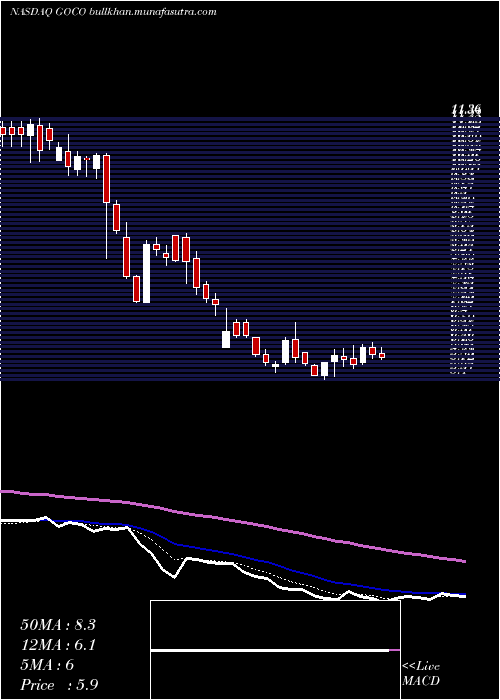The width and height of the screenshot is (500, 700).
Task: Click the horizontal white MACD line in box
Action: click(270, 650)
